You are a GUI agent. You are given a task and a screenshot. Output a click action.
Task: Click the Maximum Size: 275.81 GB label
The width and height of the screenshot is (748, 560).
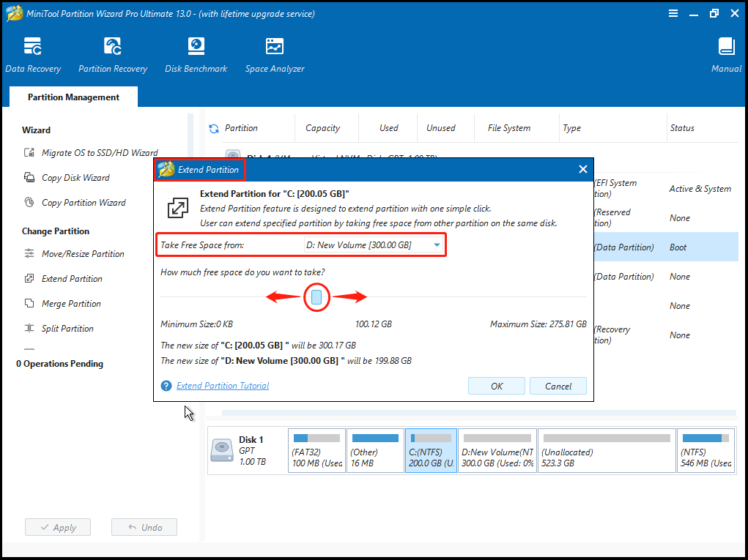(538, 324)
